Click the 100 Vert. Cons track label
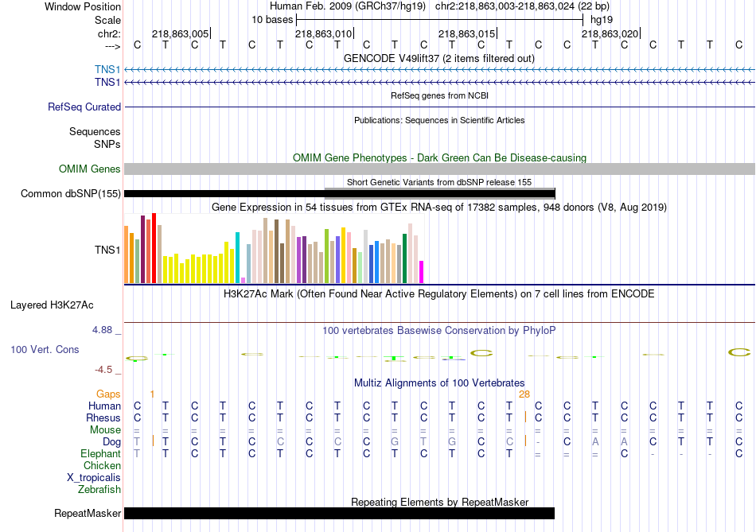The height and width of the screenshot is (532, 756). point(45,349)
